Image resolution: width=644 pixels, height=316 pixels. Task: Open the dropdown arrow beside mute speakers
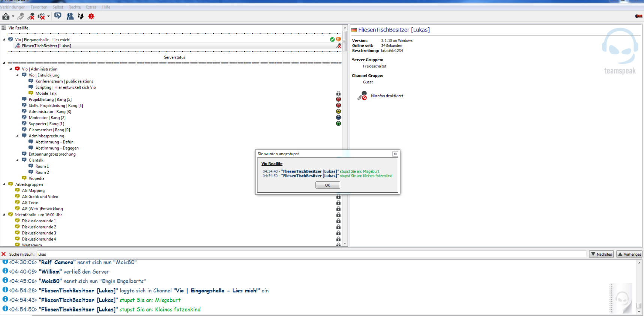[x=48, y=16]
